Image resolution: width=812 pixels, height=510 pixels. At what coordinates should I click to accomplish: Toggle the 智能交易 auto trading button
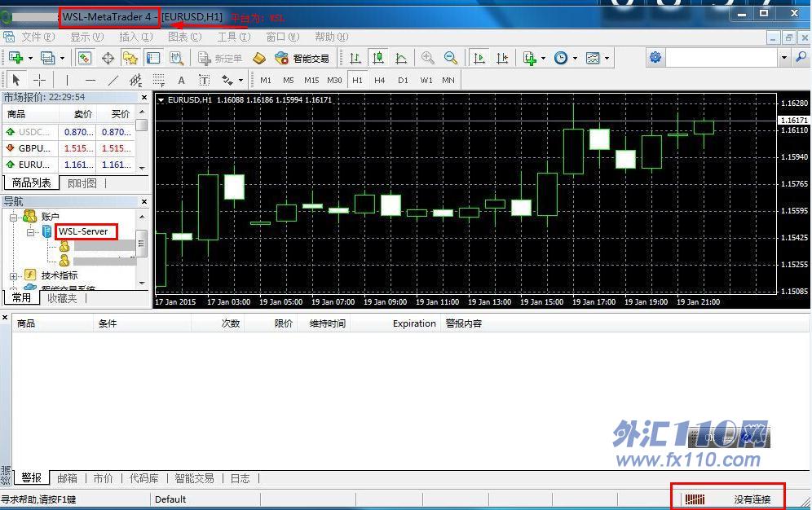[x=302, y=59]
